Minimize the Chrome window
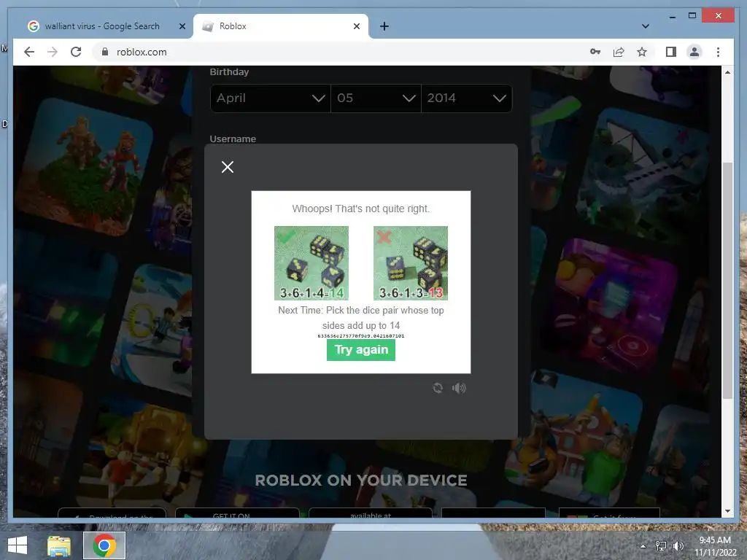Viewport: 747px width, 560px height. 672,16
